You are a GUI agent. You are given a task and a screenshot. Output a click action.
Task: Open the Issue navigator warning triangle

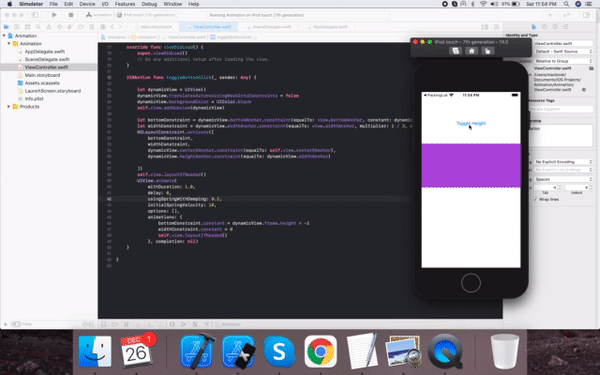pos(49,27)
